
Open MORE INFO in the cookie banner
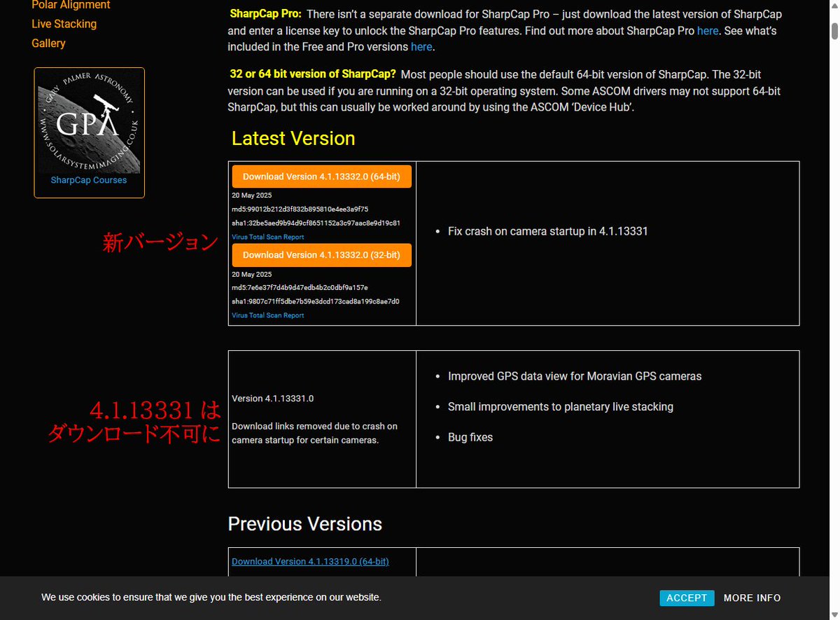[x=752, y=598]
